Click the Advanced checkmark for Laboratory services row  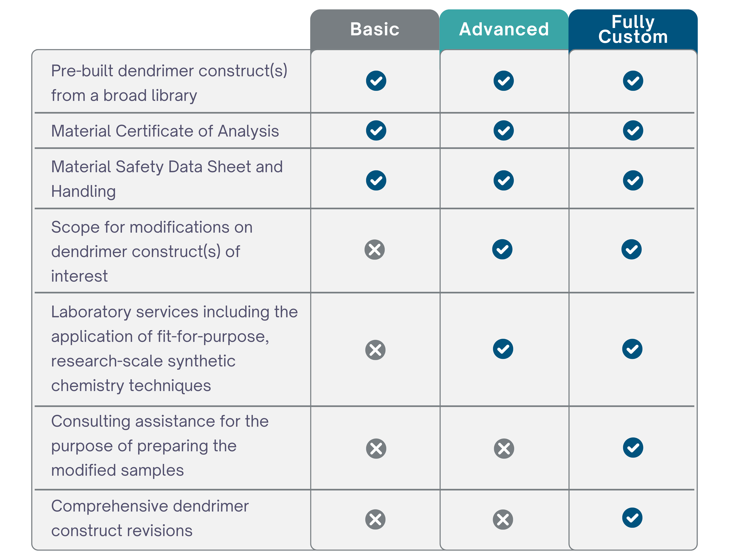pyautogui.click(x=503, y=349)
